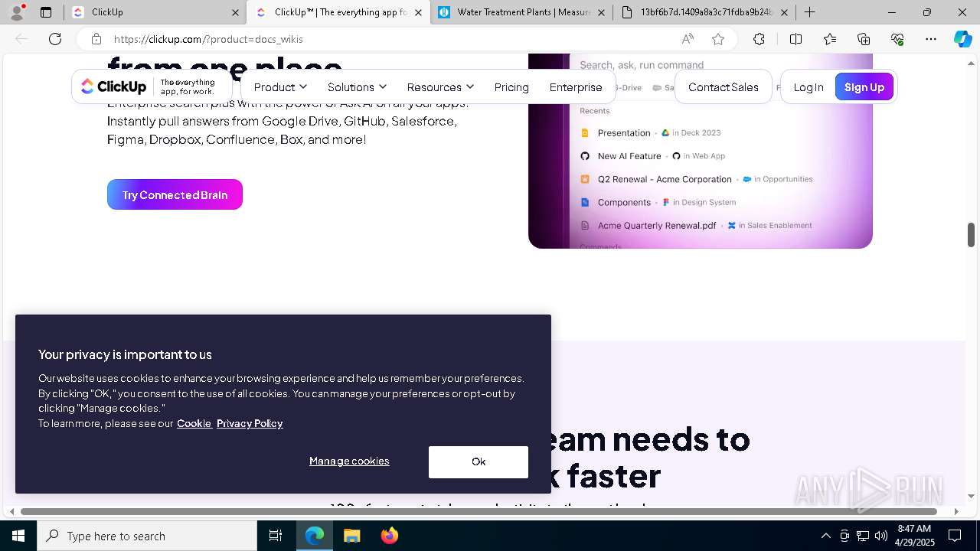Viewport: 980px width, 551px height.
Task: Click Try Connected Brain button
Action: [x=175, y=194]
